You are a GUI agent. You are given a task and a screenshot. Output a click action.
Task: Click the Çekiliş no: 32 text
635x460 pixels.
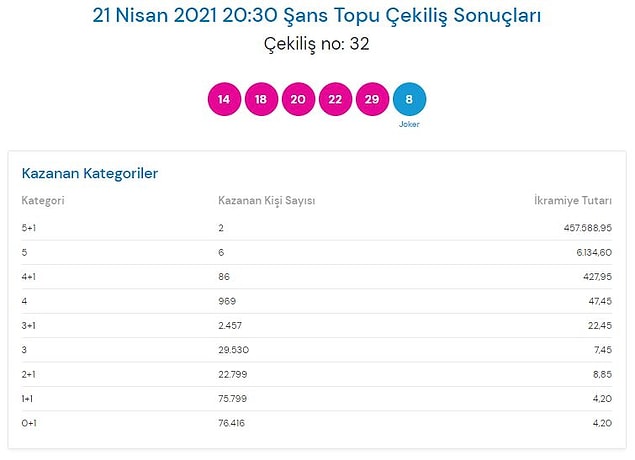317,44
